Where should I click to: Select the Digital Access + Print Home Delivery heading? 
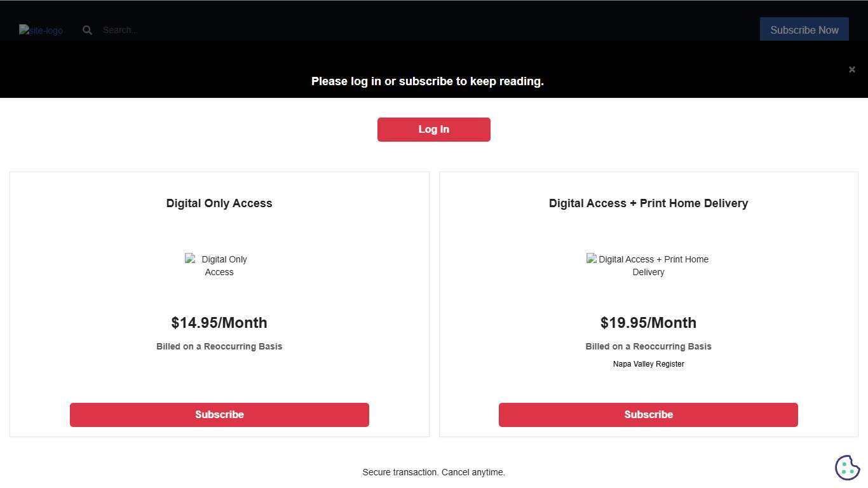point(648,203)
